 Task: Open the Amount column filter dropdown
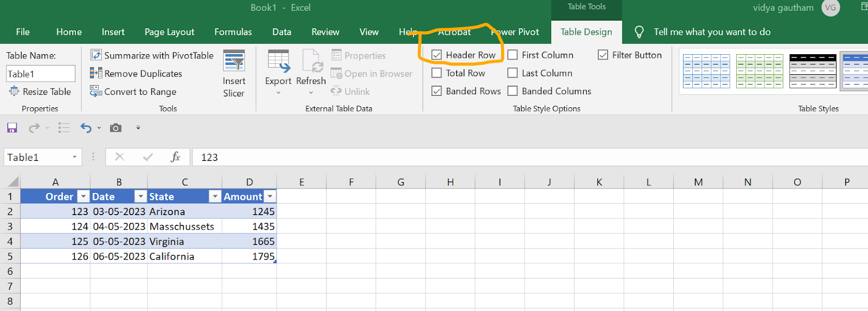(270, 197)
